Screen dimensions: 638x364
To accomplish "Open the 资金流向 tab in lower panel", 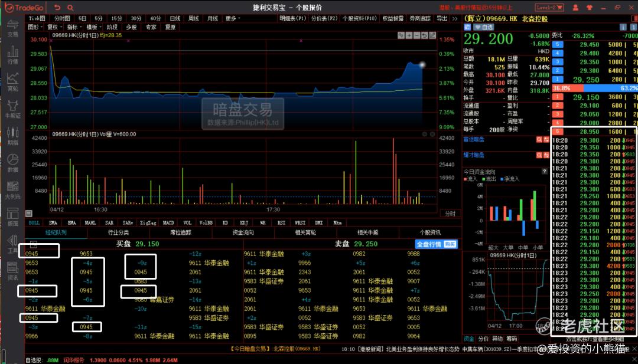I will coord(243,233).
